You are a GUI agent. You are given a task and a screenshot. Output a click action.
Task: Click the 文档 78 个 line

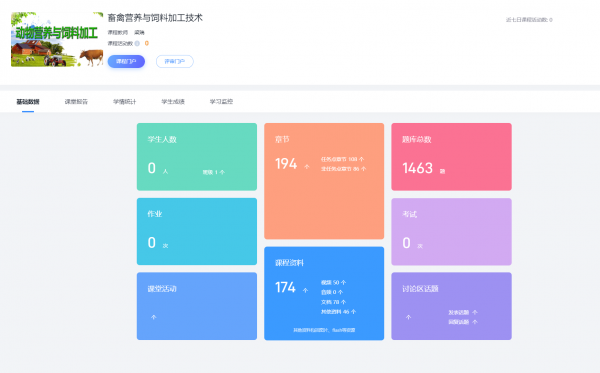click(x=333, y=302)
